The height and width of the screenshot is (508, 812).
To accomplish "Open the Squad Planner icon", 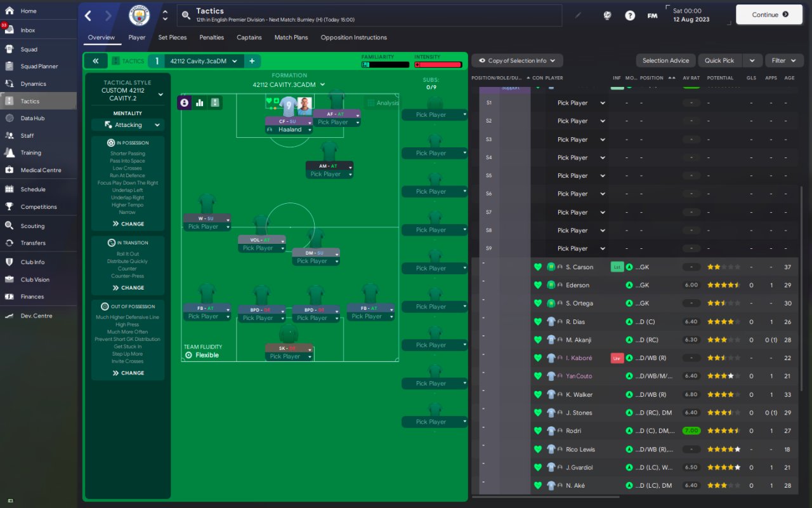I will tap(10, 66).
